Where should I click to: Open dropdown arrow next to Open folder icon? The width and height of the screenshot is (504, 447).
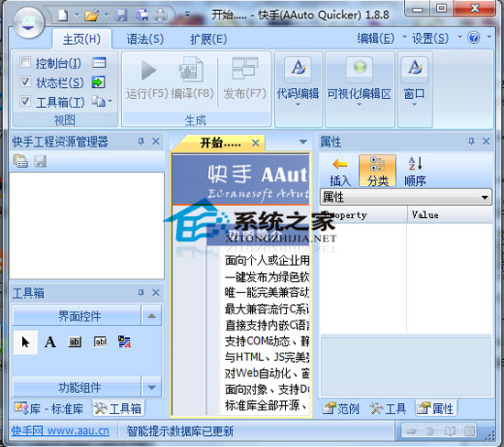tap(106, 15)
